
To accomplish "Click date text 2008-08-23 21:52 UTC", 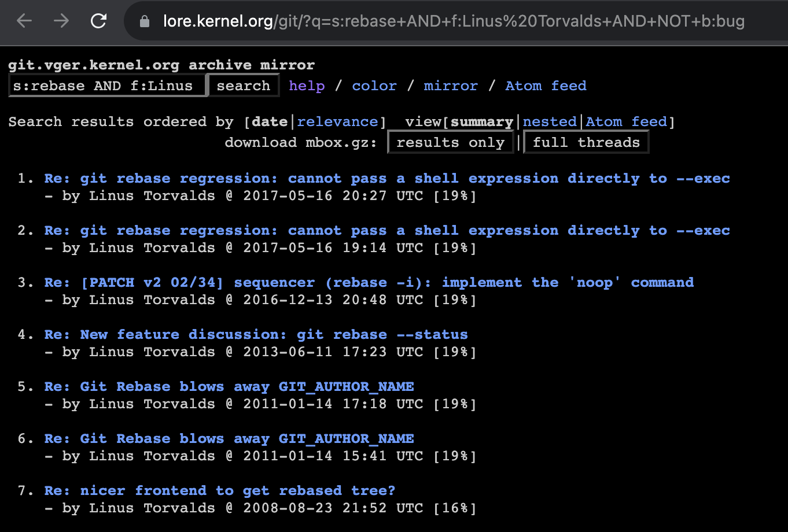I will (333, 508).
